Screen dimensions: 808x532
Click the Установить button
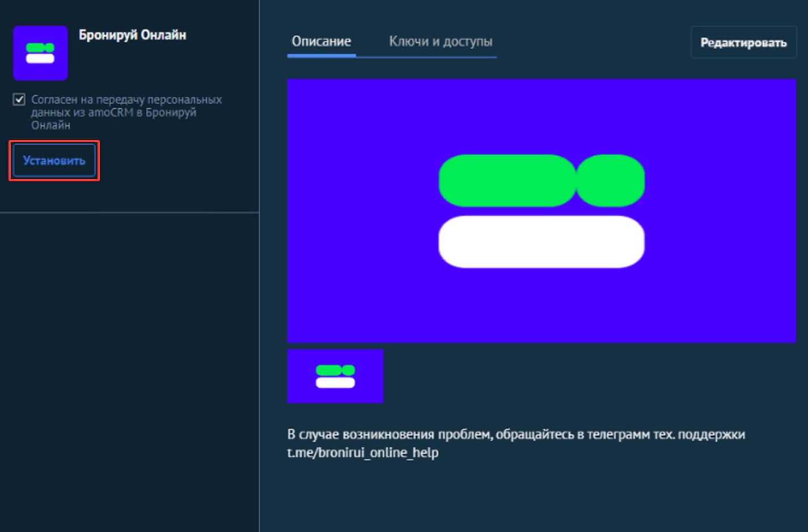click(x=54, y=161)
